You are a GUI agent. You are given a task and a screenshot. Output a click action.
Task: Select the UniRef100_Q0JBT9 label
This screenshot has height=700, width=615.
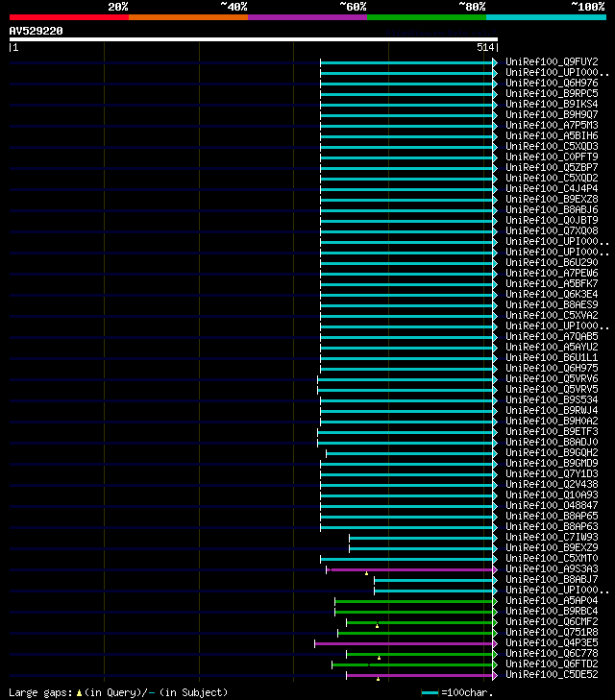click(552, 220)
